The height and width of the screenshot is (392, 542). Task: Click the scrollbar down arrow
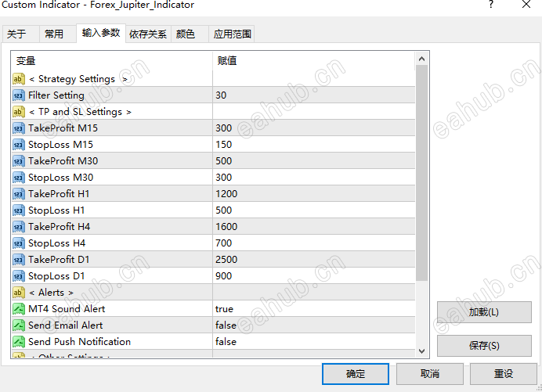[x=421, y=351]
